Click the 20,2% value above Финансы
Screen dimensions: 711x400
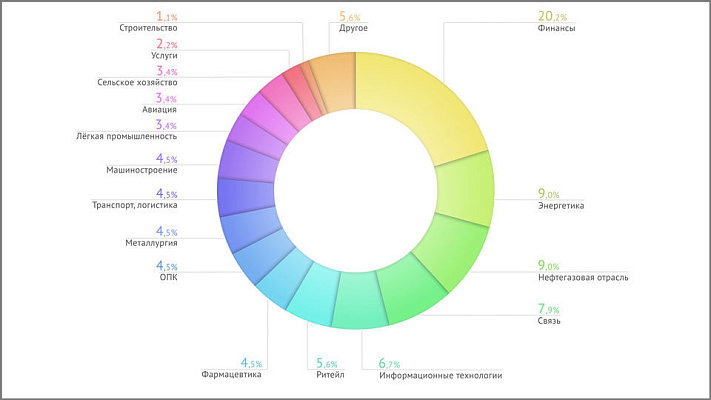(x=553, y=16)
